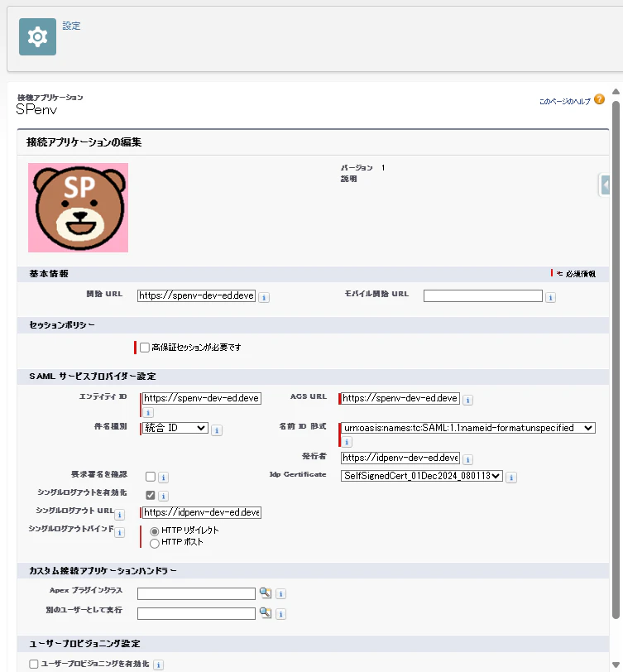
Task: Check the 要求署名を確認 checkbox
Action: pyautogui.click(x=151, y=476)
